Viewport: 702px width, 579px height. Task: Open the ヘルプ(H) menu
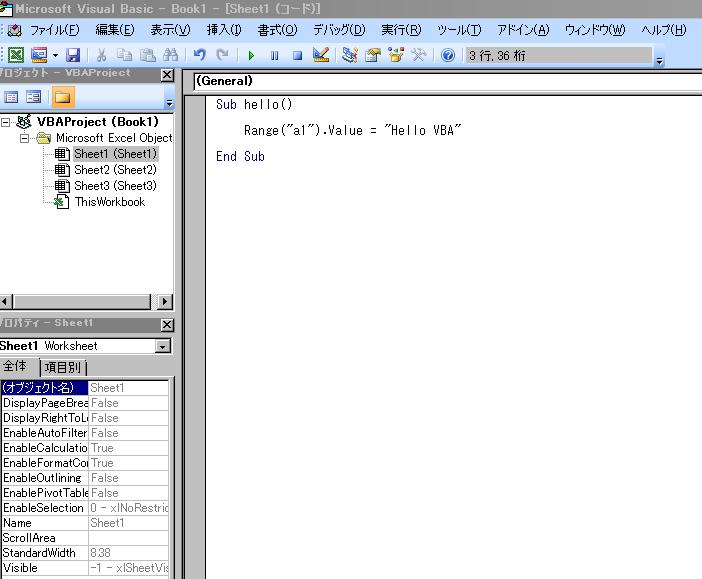click(x=663, y=30)
